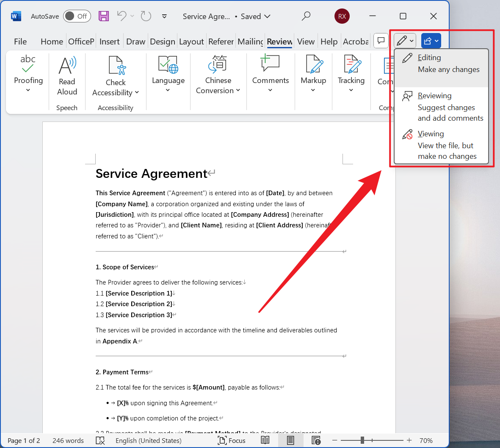
Task: Switch to Print Layout view
Action: tap(290, 440)
